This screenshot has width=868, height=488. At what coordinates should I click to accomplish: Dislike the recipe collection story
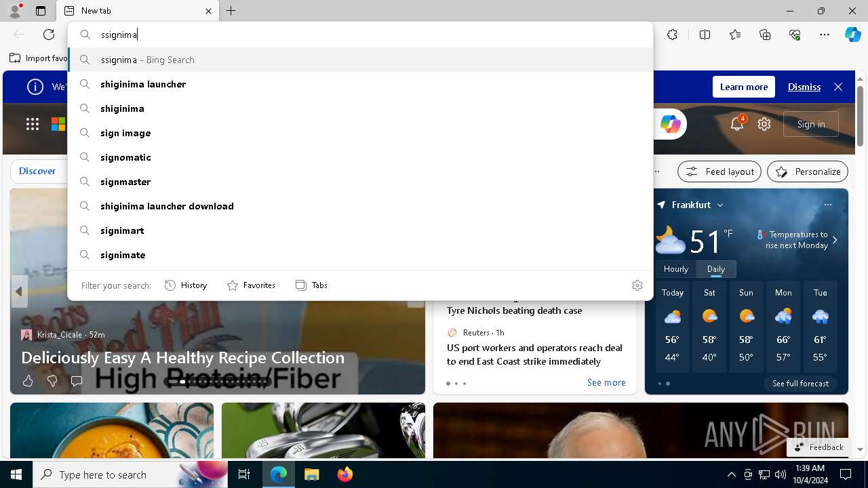point(52,381)
